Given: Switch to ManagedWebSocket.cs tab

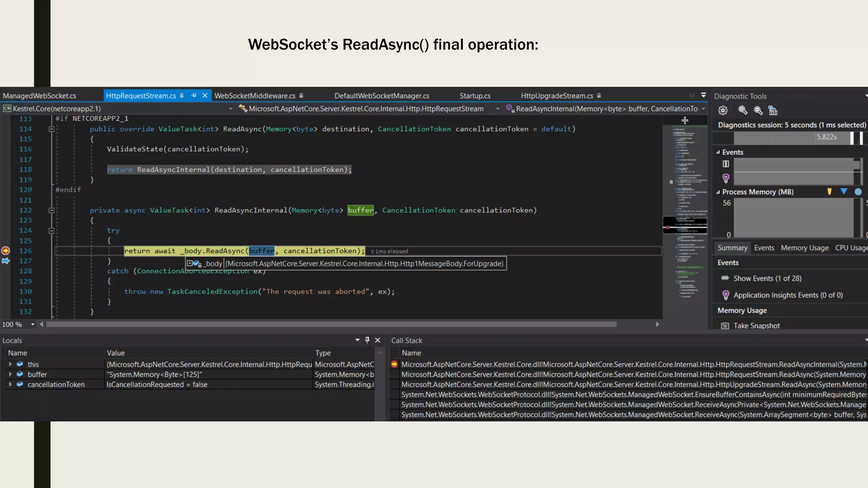Looking at the screenshot, I should click(39, 96).
